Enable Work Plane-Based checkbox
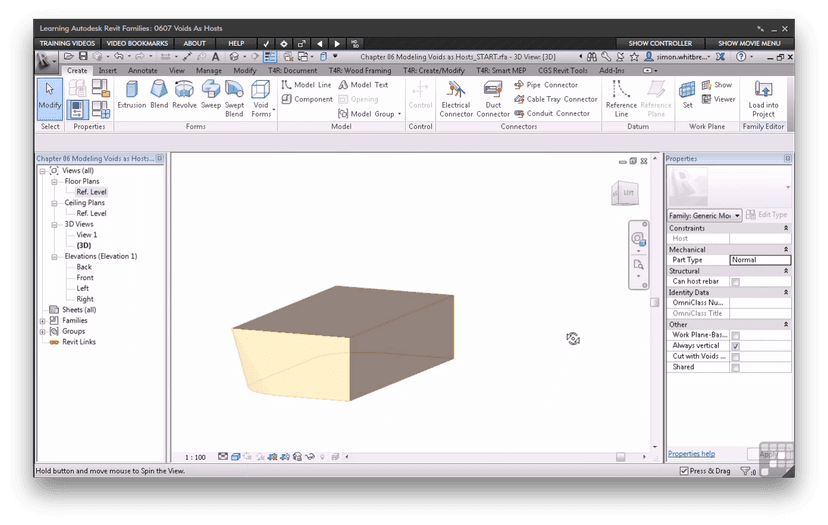The image size is (828, 525). 736,335
